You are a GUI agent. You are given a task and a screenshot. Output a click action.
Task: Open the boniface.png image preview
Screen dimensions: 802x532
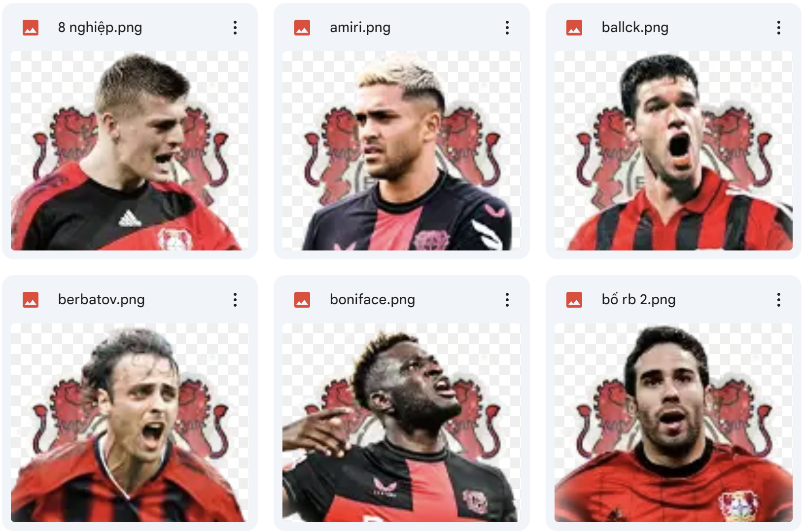tap(401, 423)
